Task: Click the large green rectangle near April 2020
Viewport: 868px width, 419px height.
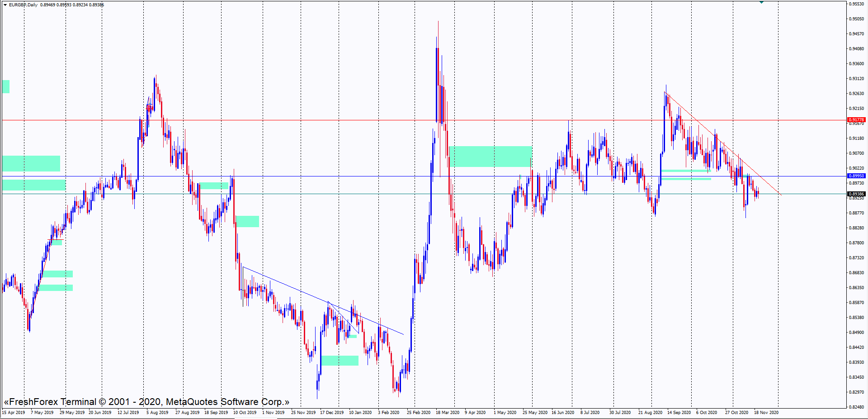Action: 490,157
